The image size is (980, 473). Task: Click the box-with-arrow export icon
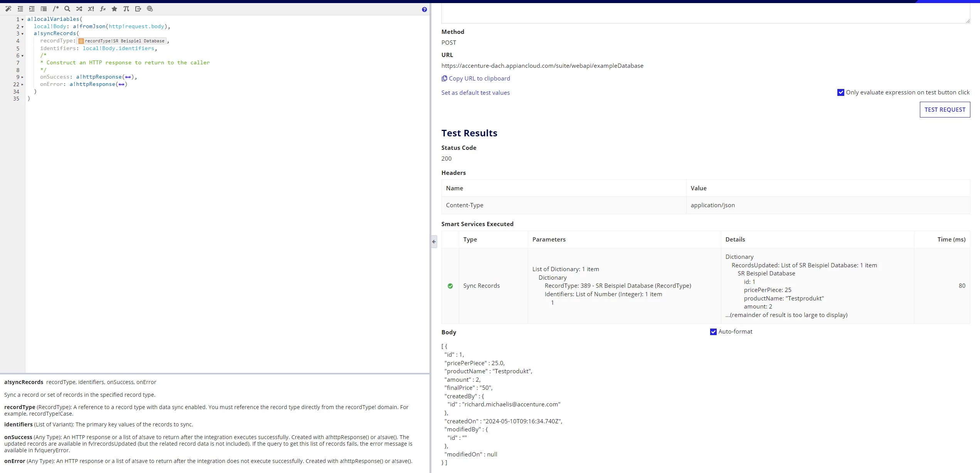(138, 9)
